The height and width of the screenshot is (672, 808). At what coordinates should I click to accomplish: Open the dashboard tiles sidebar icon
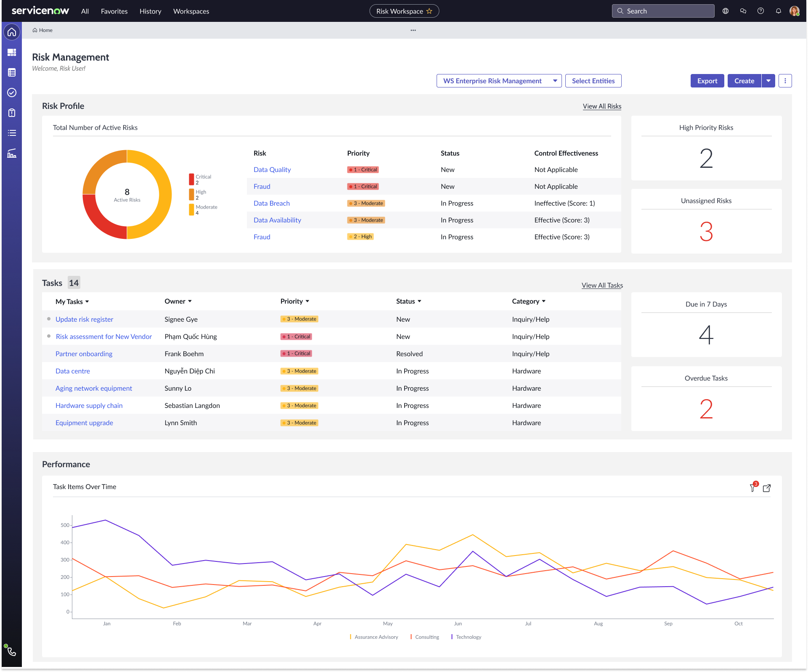click(x=12, y=52)
